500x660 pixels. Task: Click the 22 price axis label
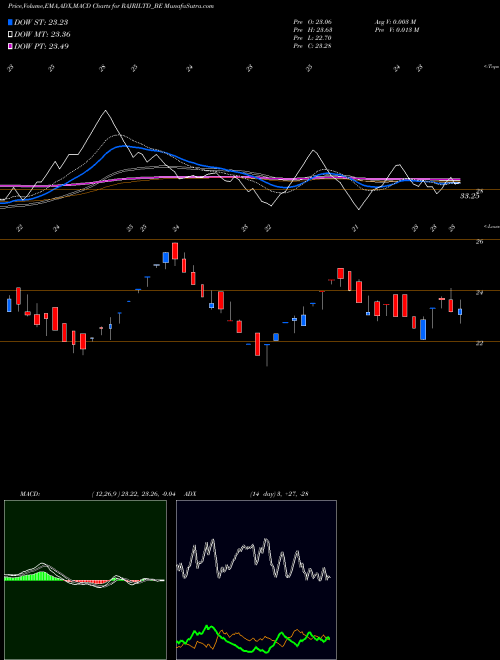479,343
